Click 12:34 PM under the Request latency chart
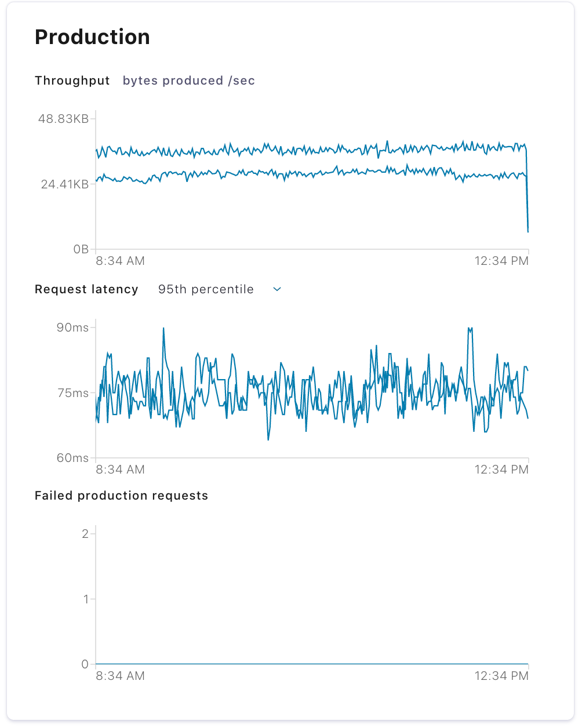582x728 pixels. coord(501,469)
